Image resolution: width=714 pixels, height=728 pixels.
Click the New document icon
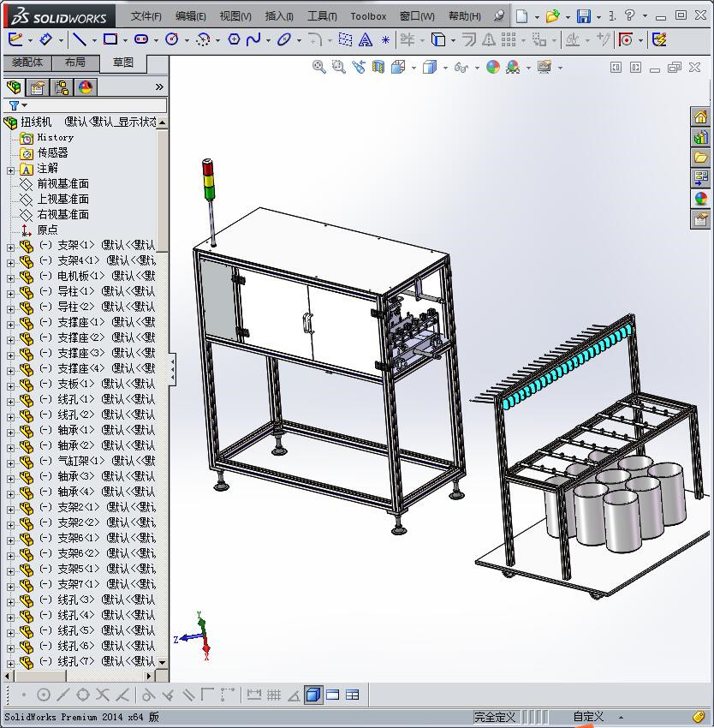tap(522, 16)
